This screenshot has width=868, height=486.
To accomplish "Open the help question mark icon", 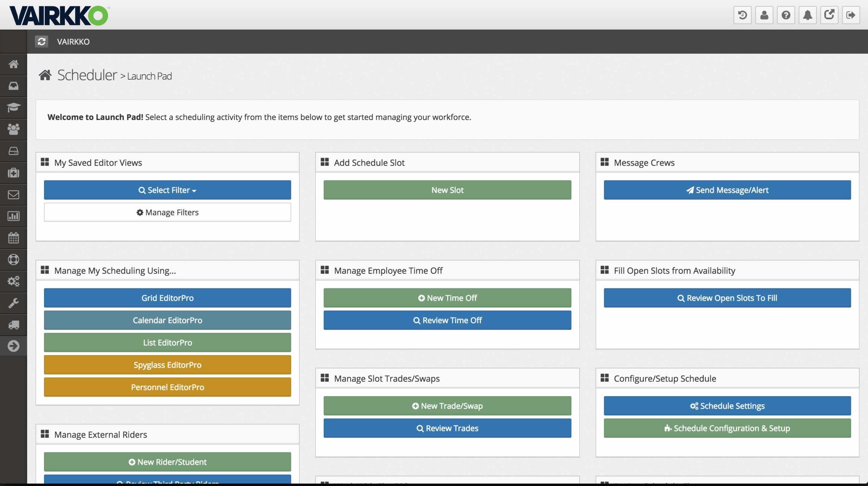I will [786, 15].
